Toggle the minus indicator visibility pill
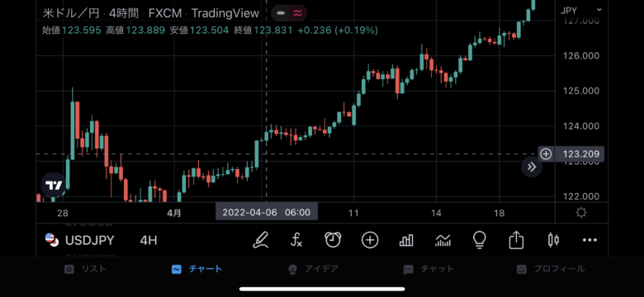The height and width of the screenshot is (297, 644). [x=281, y=13]
